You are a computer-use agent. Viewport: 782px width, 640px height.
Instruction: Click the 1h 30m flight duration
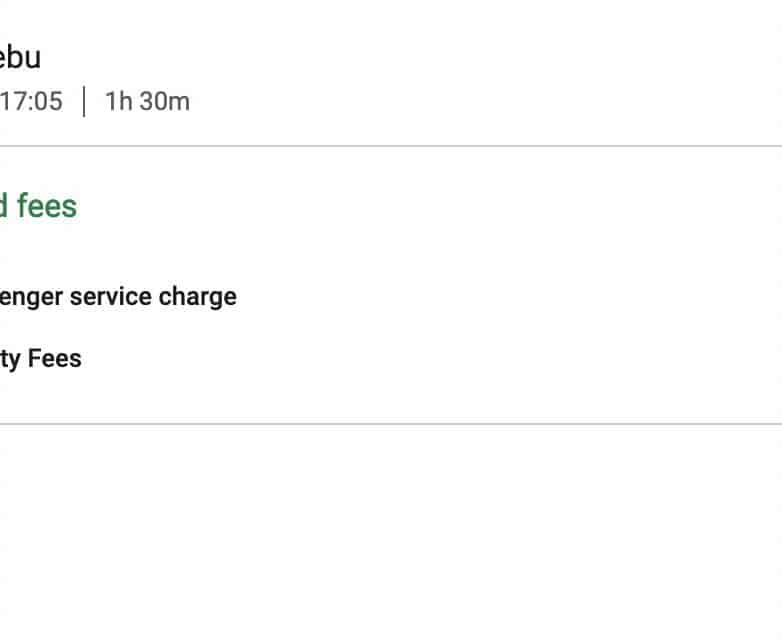click(x=147, y=102)
